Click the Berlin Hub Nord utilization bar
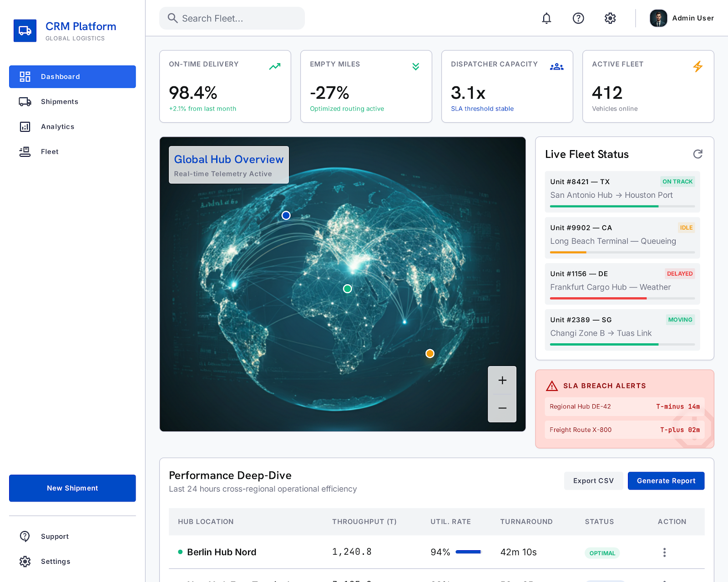Screen dimensions: 728x582 click(468, 552)
